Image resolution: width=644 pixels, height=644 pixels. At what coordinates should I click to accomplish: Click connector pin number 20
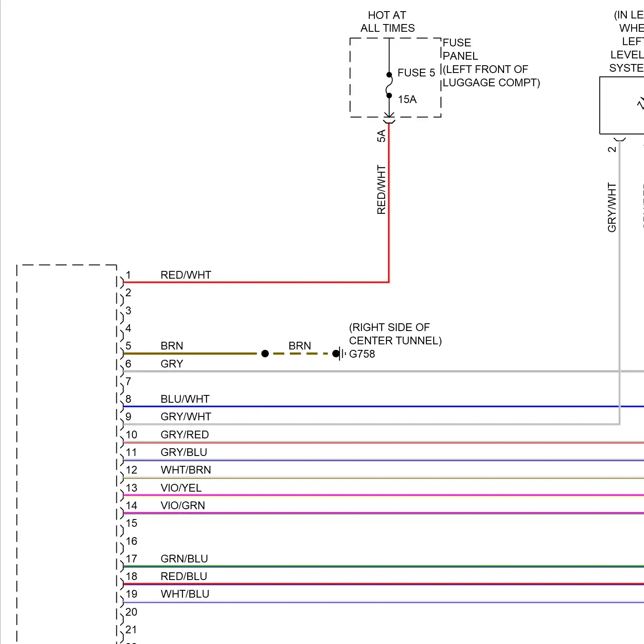[x=131, y=612]
